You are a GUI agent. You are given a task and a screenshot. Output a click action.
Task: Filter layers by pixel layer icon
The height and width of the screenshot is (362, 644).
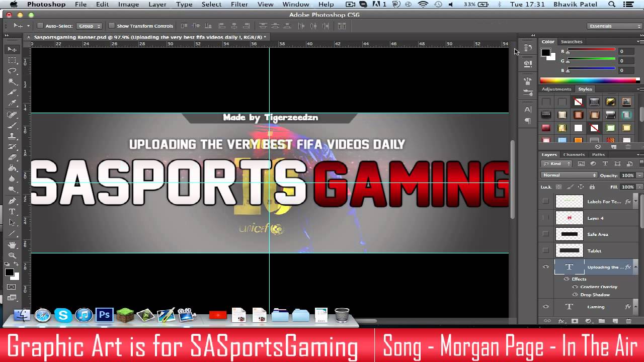pyautogui.click(x=581, y=164)
